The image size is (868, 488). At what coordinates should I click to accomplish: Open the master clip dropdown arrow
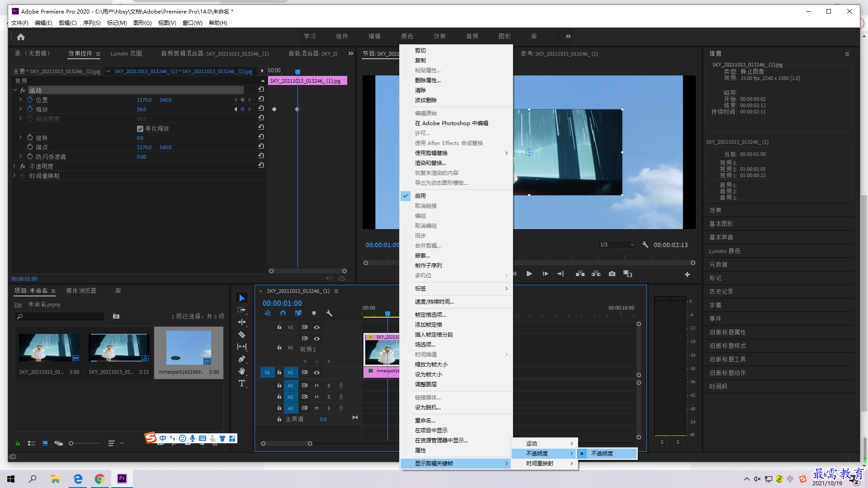[x=108, y=71]
